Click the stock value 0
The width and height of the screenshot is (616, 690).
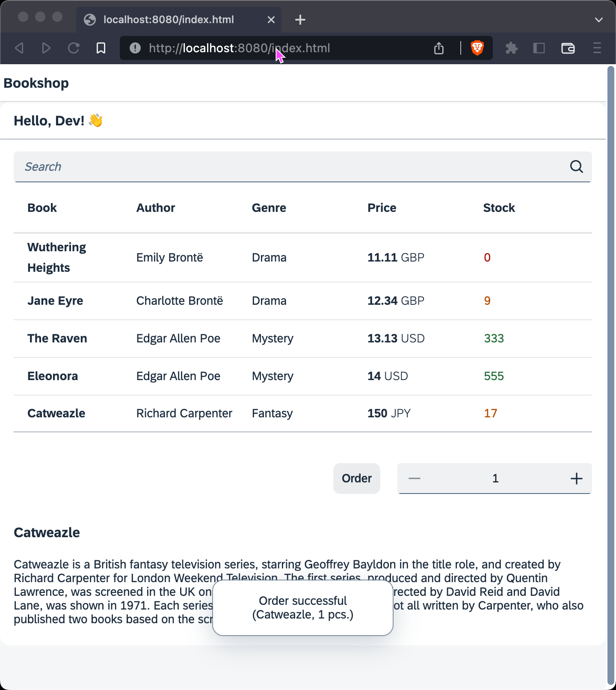click(487, 258)
